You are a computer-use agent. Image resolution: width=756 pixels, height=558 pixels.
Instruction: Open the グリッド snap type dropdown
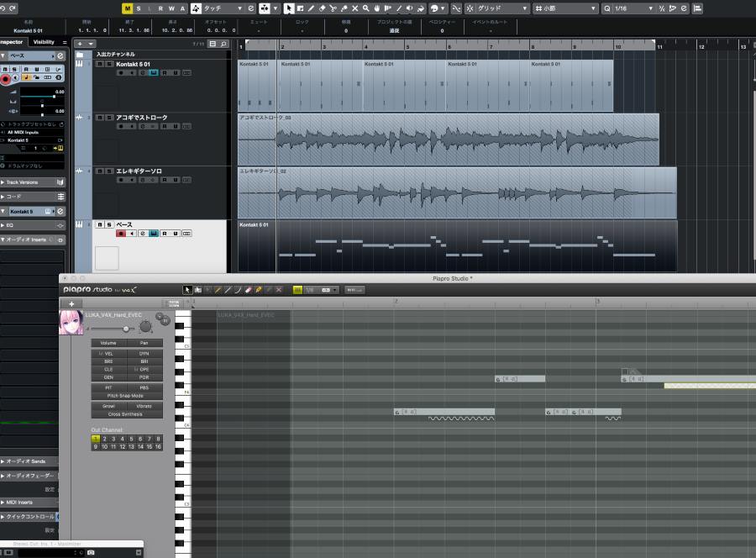[502, 8]
